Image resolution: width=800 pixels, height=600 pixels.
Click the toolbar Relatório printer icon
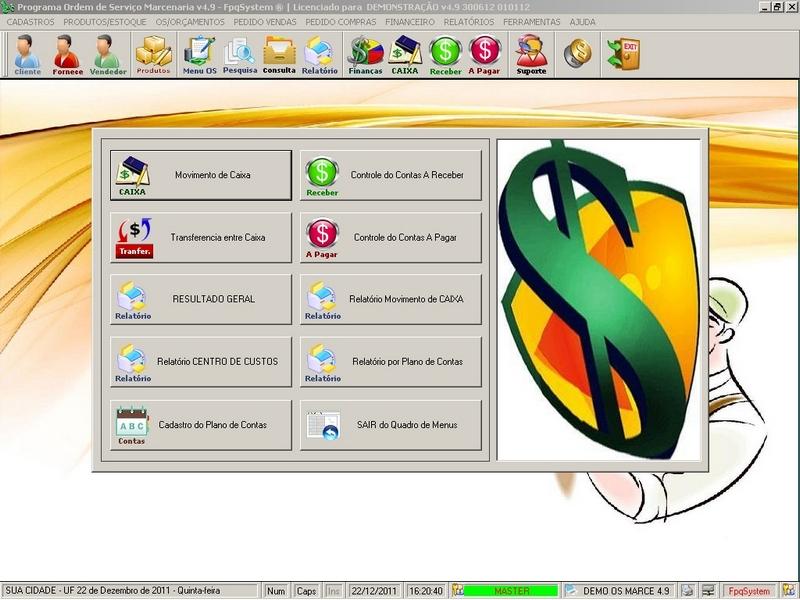[x=319, y=55]
